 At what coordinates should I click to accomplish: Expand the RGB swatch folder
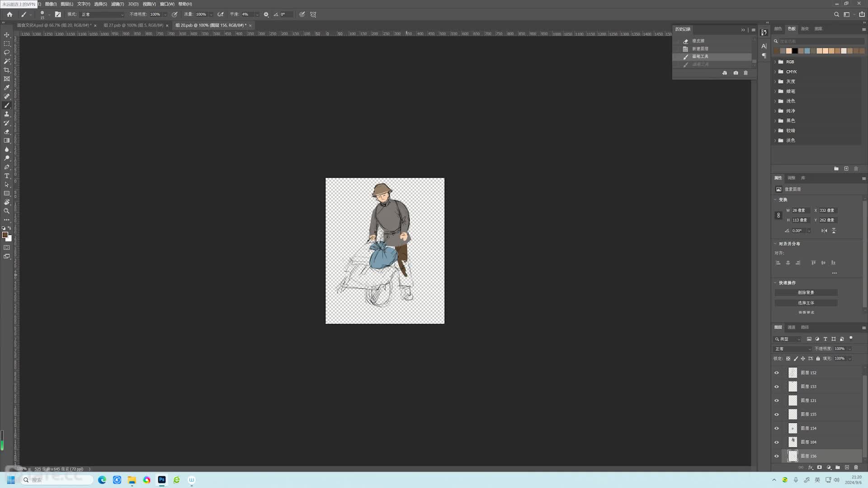click(x=775, y=62)
